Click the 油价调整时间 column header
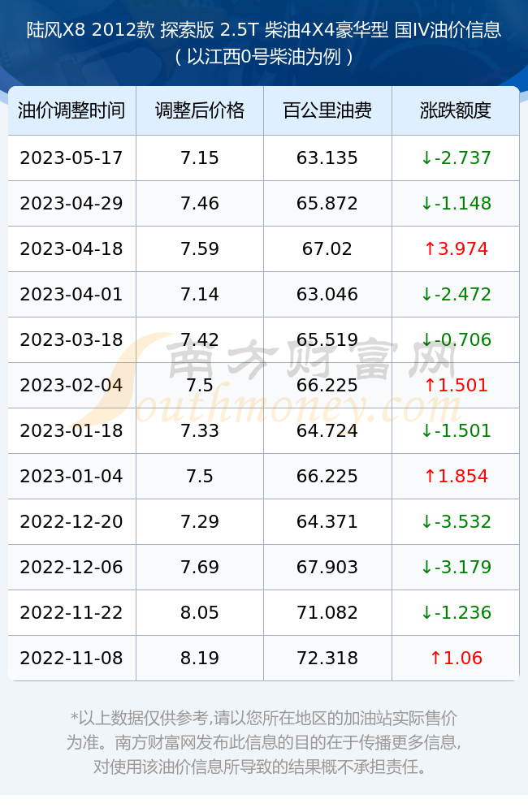The width and height of the screenshot is (528, 812). (71, 110)
